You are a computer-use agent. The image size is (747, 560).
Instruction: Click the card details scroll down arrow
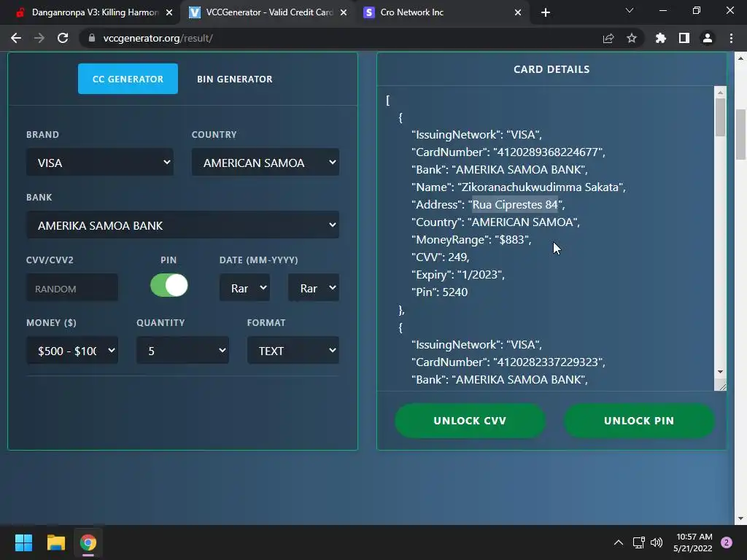click(x=720, y=371)
